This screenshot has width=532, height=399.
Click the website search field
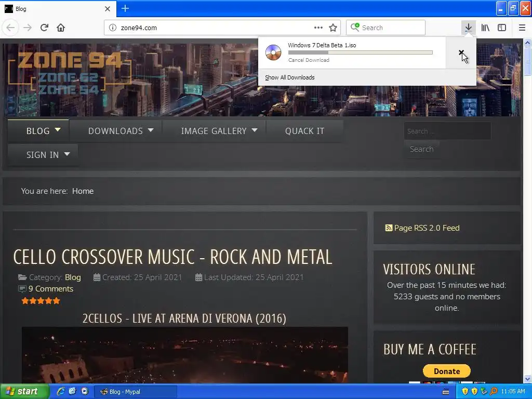point(447,131)
